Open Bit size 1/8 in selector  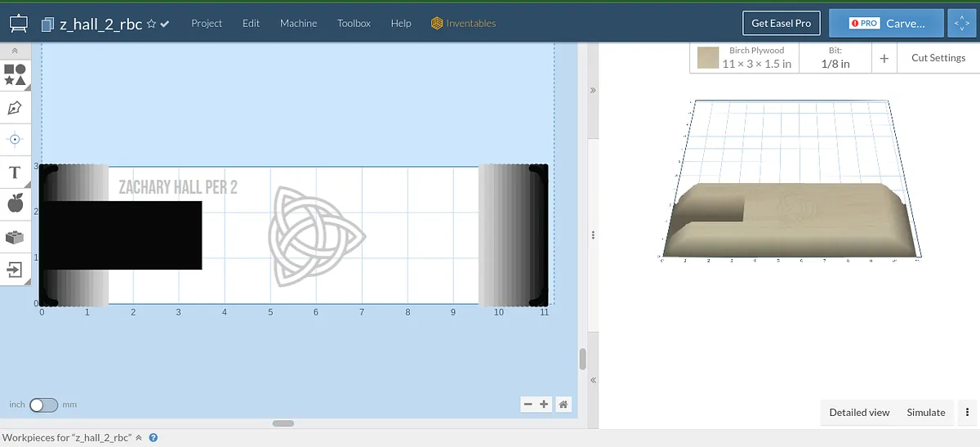(835, 58)
